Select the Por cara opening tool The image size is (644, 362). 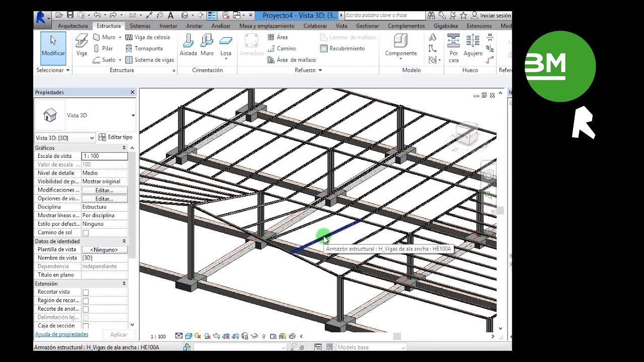(454, 48)
